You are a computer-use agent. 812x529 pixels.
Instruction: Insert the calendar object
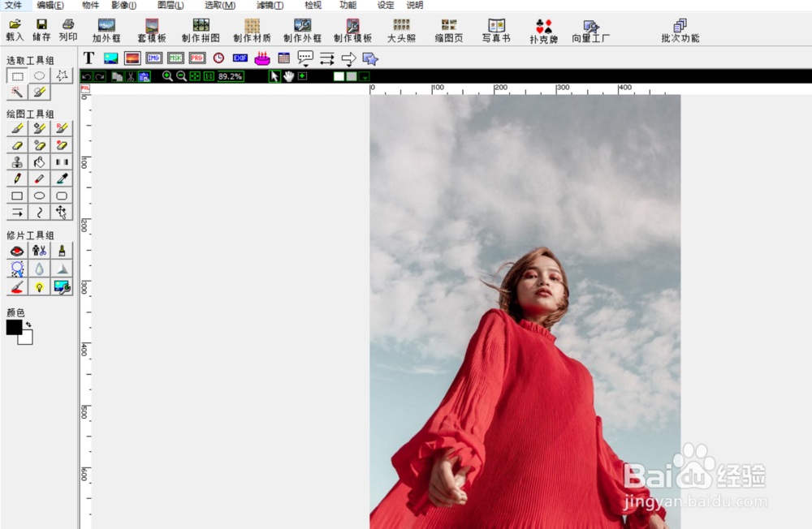pyautogui.click(x=283, y=58)
